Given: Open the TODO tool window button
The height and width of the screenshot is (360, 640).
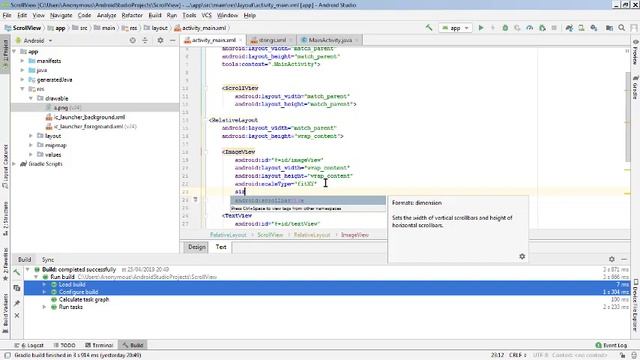Looking at the screenshot, I should point(64,345).
